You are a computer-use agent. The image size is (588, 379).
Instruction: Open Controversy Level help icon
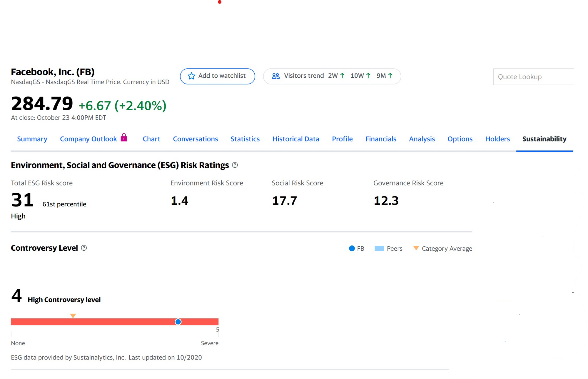(84, 248)
